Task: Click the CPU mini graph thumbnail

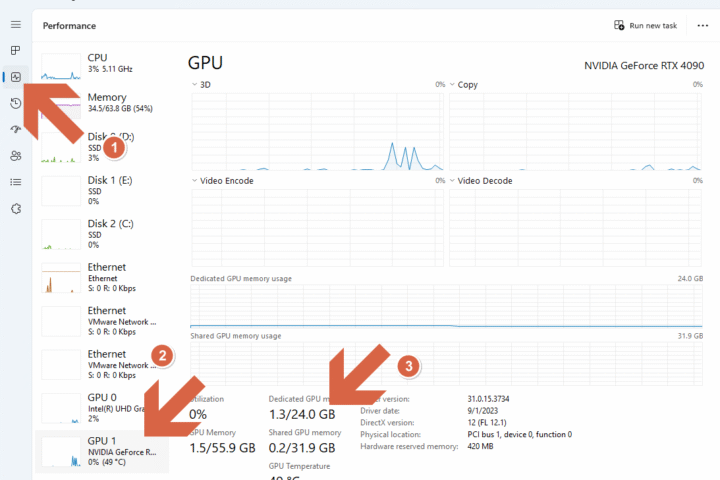Action: (61, 67)
